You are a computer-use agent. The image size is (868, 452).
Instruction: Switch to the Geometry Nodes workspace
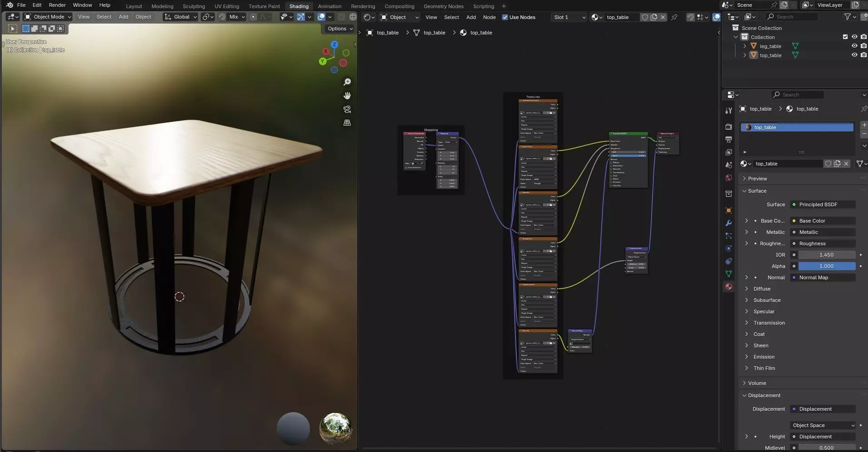point(443,6)
